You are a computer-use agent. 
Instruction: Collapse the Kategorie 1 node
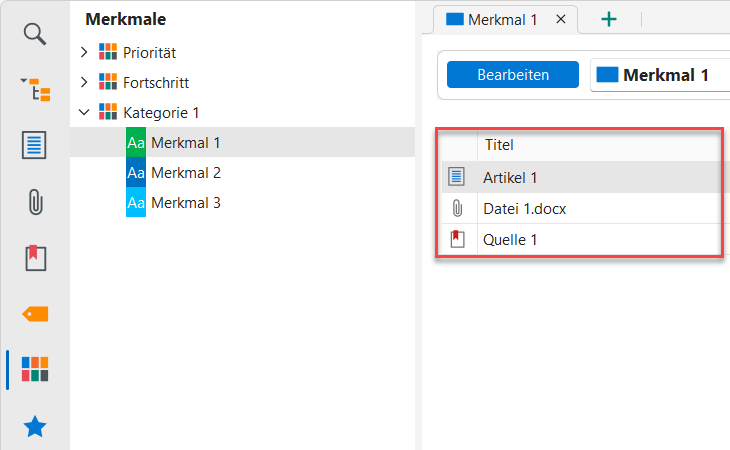84,112
